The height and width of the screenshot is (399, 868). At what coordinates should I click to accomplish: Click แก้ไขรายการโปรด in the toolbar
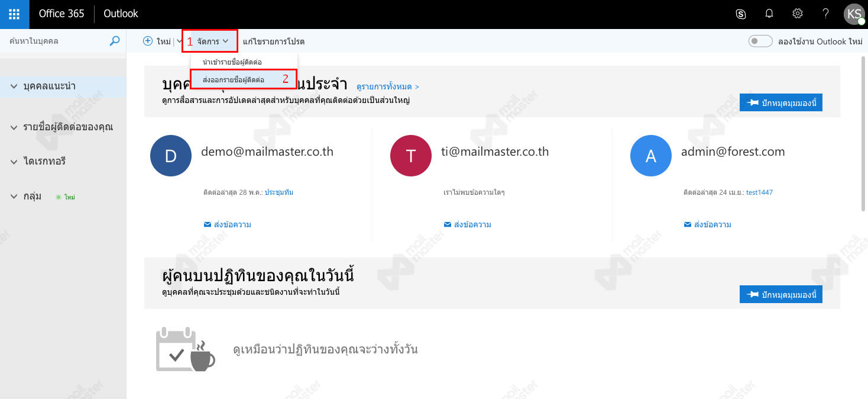tap(274, 41)
